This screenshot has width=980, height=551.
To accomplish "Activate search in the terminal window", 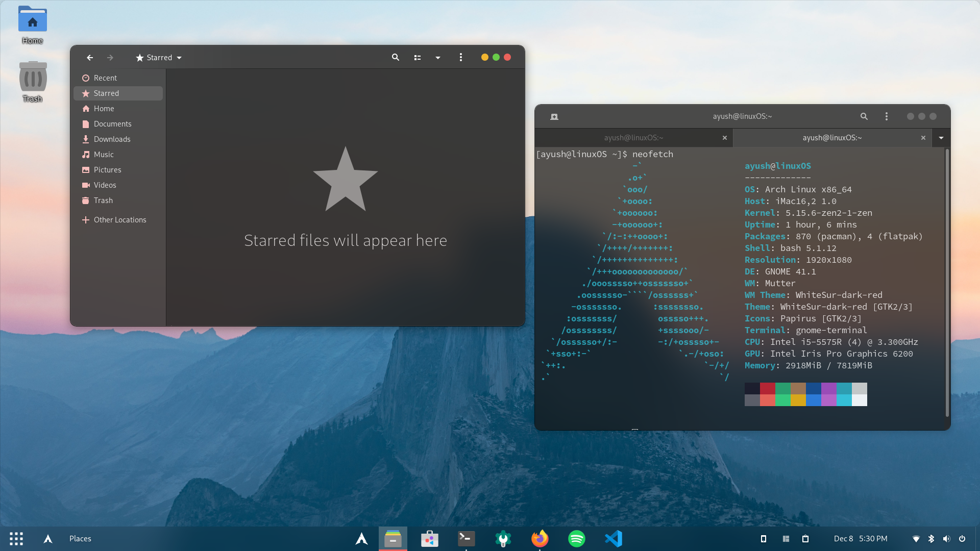I will [864, 116].
